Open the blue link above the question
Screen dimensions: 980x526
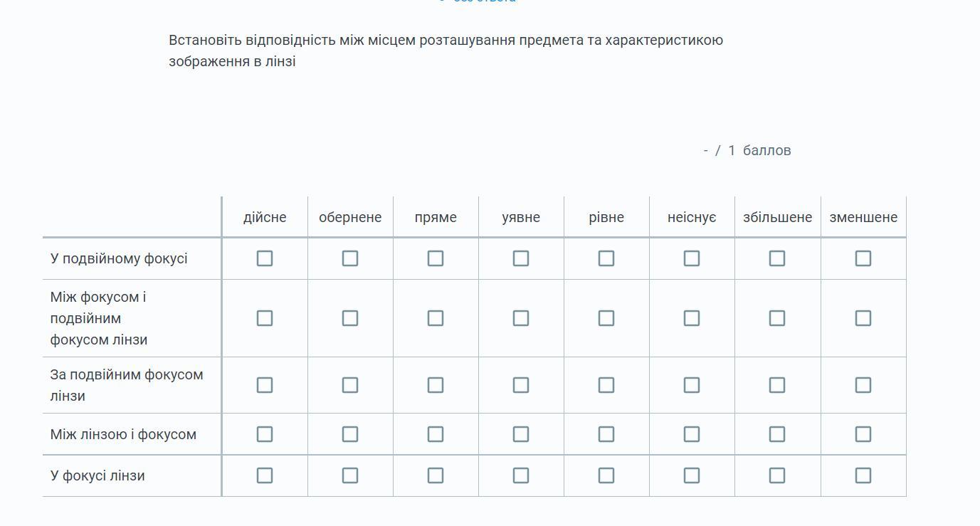coord(478,1)
